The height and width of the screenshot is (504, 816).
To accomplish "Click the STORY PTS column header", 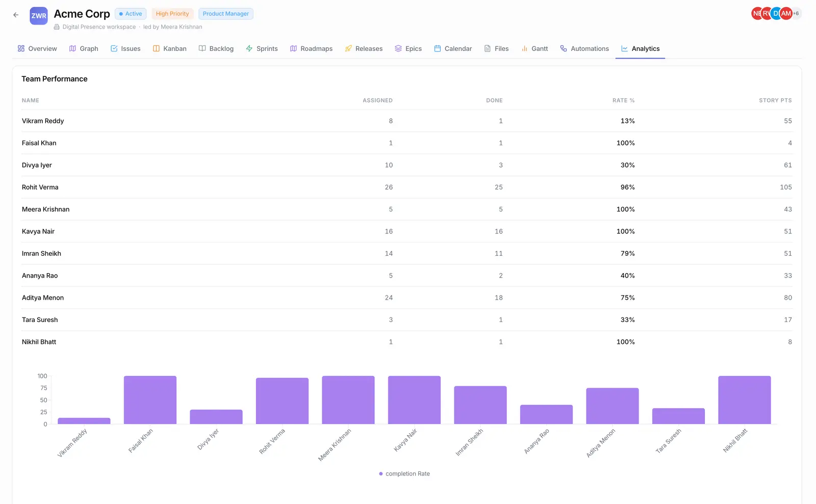I will pos(775,100).
